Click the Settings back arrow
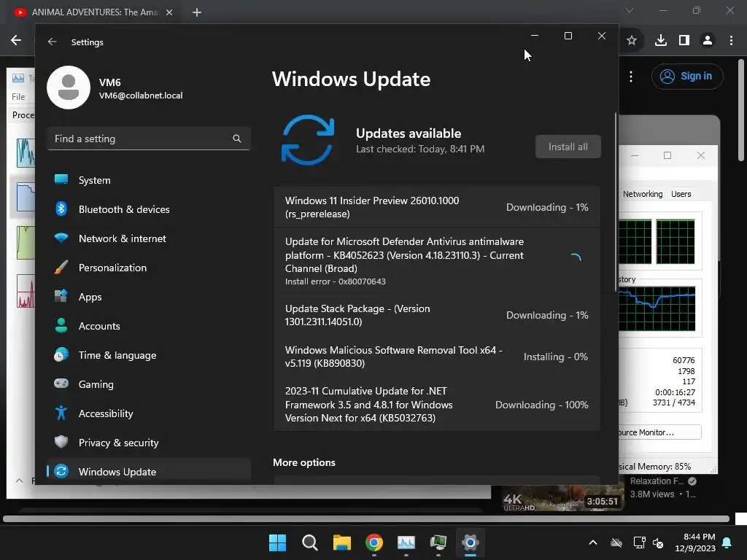The height and width of the screenshot is (560, 747). pos(53,42)
